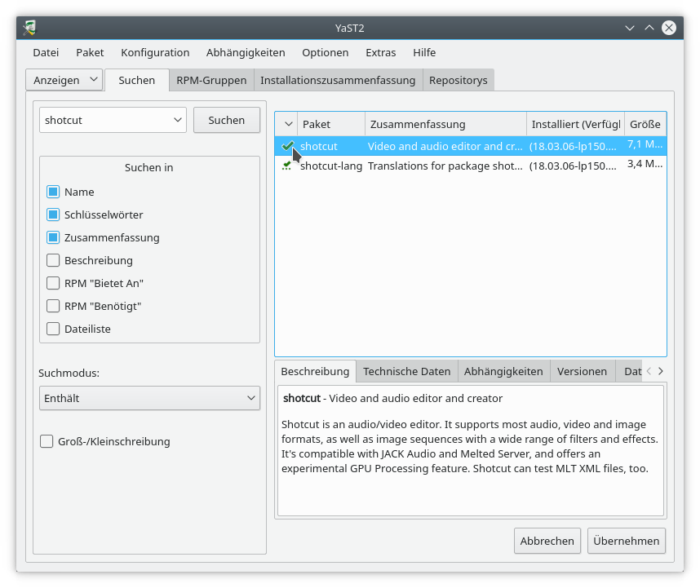Toggle install status icon for shotcut-lang package
Image resolution: width=700 pixels, height=588 pixels.
[x=286, y=166]
